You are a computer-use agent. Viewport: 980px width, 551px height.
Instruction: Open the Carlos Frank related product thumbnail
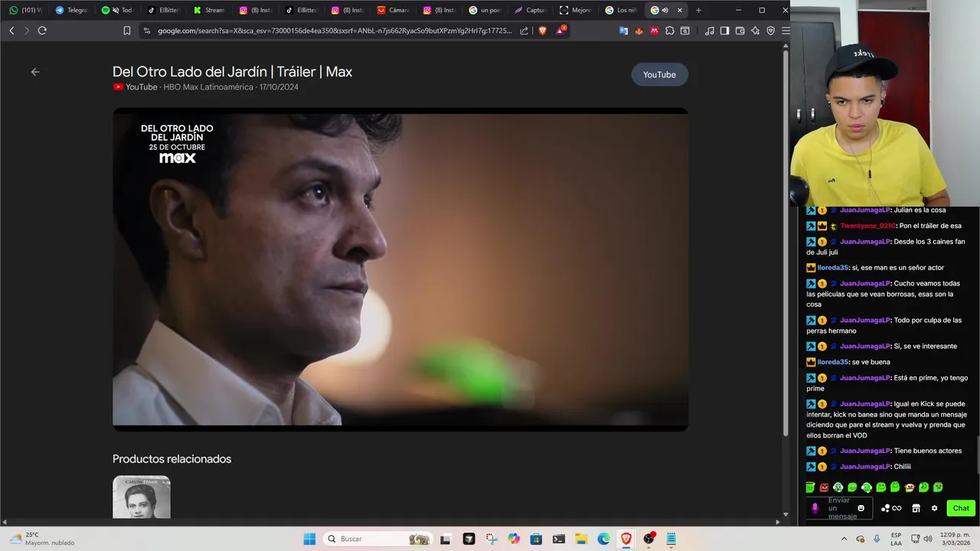(x=142, y=497)
